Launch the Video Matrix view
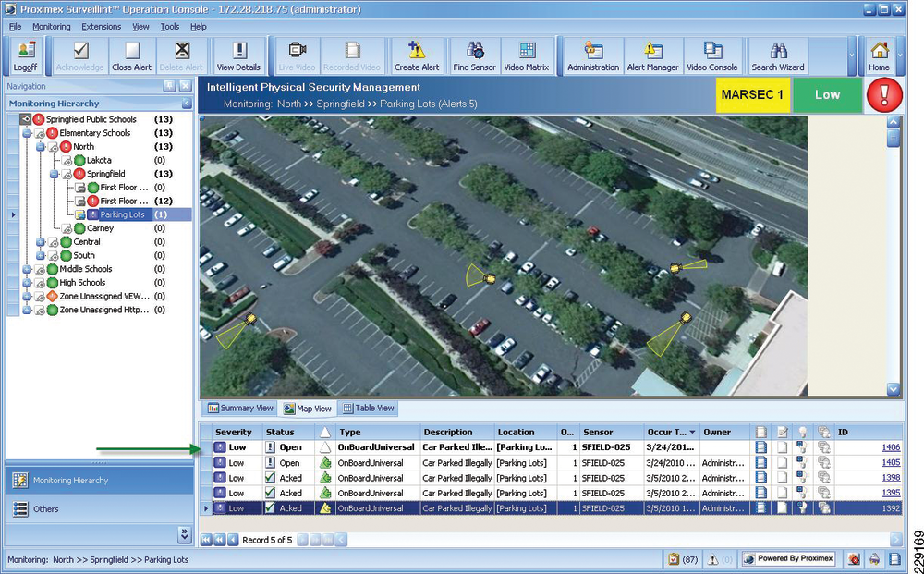 pyautogui.click(x=528, y=55)
